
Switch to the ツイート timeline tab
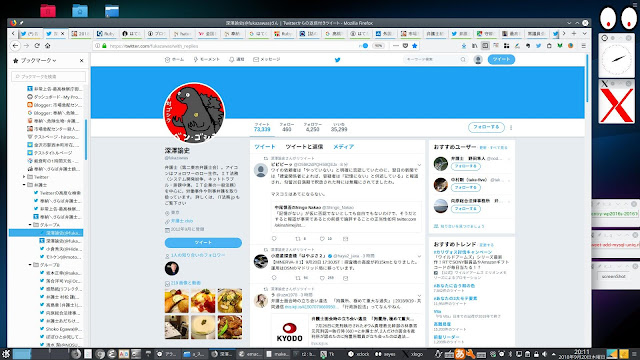point(265,147)
